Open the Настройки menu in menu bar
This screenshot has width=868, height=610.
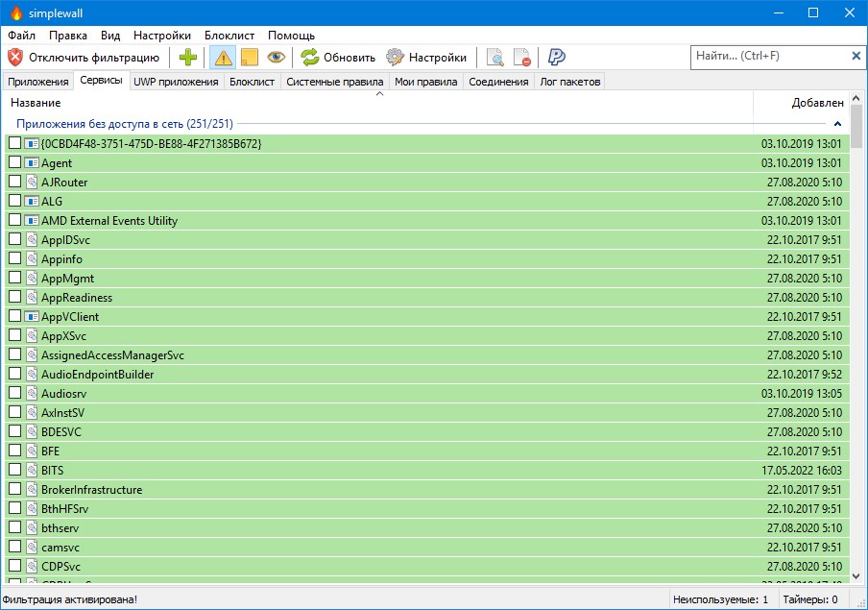point(162,36)
